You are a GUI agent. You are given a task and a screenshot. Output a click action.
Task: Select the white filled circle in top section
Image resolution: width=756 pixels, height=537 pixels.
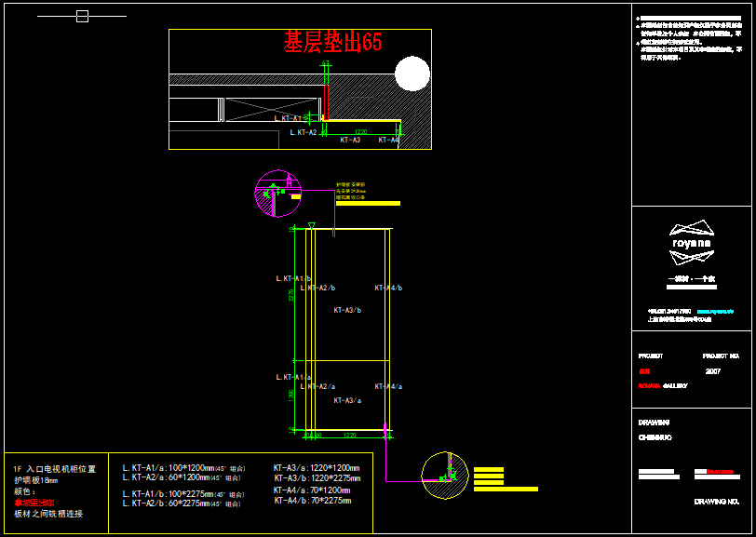point(412,74)
